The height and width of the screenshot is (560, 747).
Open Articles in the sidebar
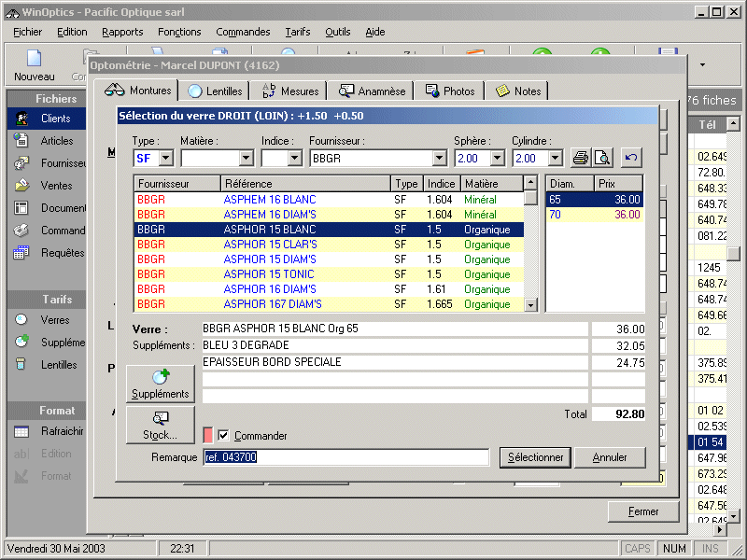(56, 141)
